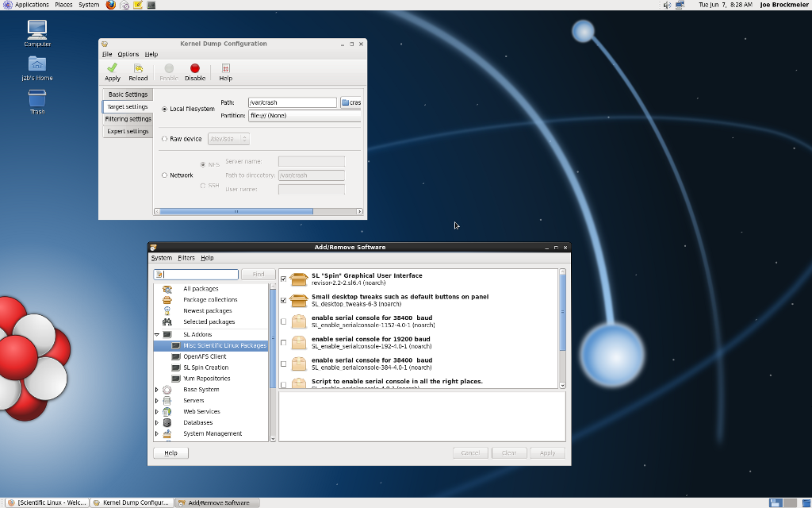
Task: Expand the Servers category
Action: click(157, 401)
